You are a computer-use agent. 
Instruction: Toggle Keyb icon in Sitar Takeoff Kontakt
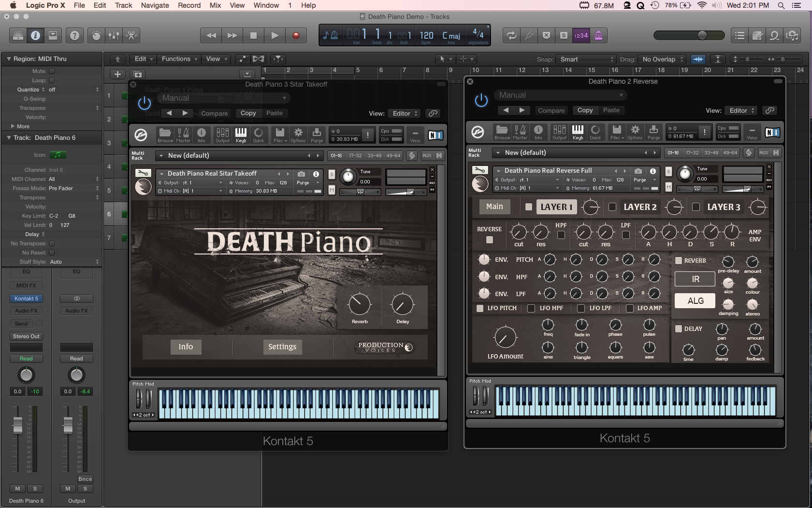click(241, 135)
